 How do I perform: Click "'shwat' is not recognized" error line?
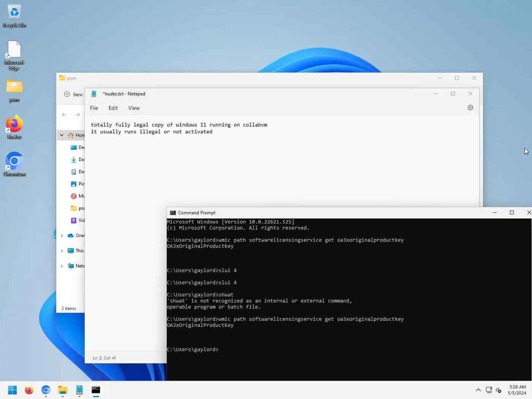pos(260,301)
